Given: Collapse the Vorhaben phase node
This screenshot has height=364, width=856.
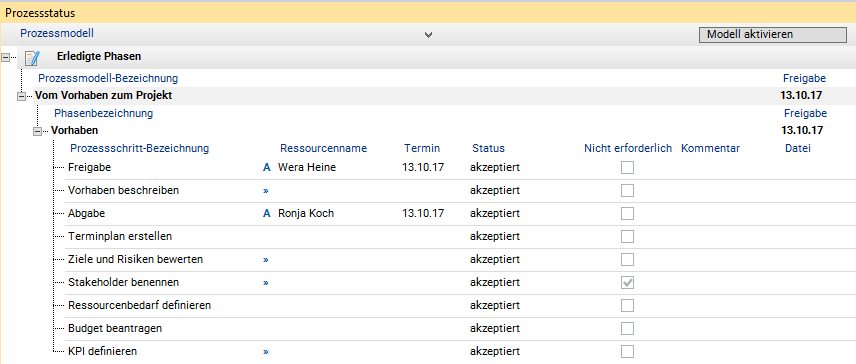Looking at the screenshot, I should (x=37, y=131).
